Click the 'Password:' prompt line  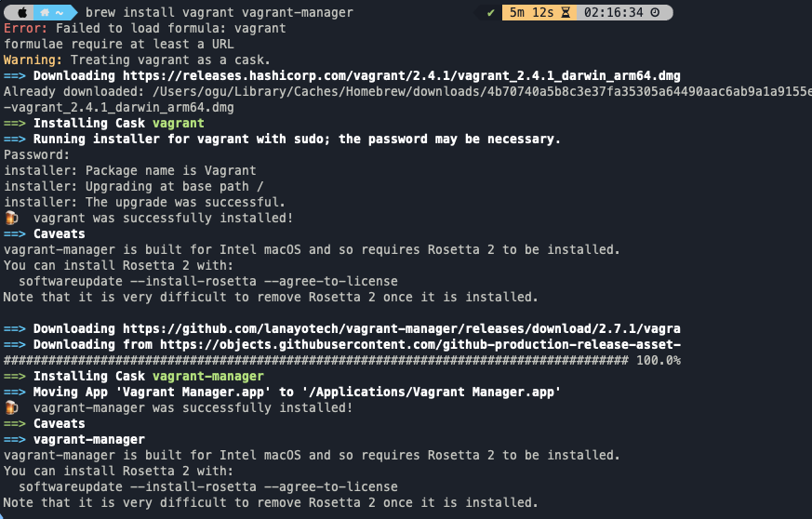point(37,154)
